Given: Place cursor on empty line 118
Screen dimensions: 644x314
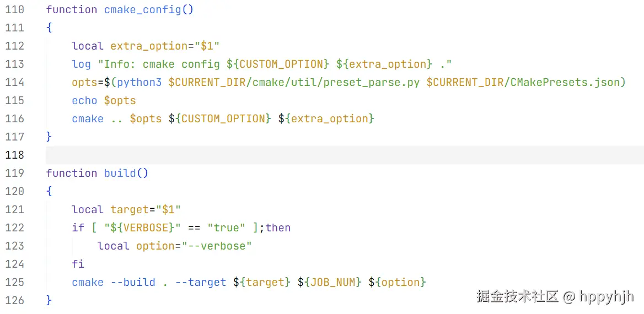Looking at the screenshot, I should [331, 155].
